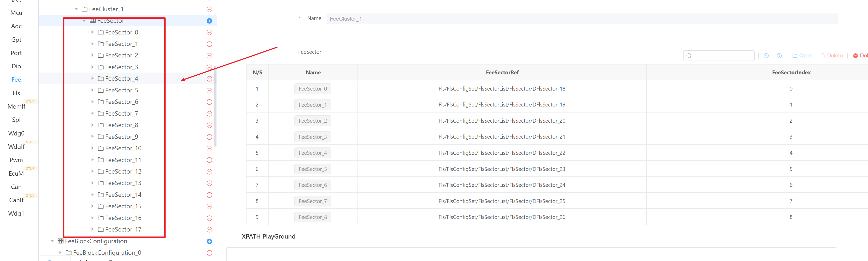The width and height of the screenshot is (868, 261).
Task: Select the FeeSector_15 tree item
Action: pos(123,206)
